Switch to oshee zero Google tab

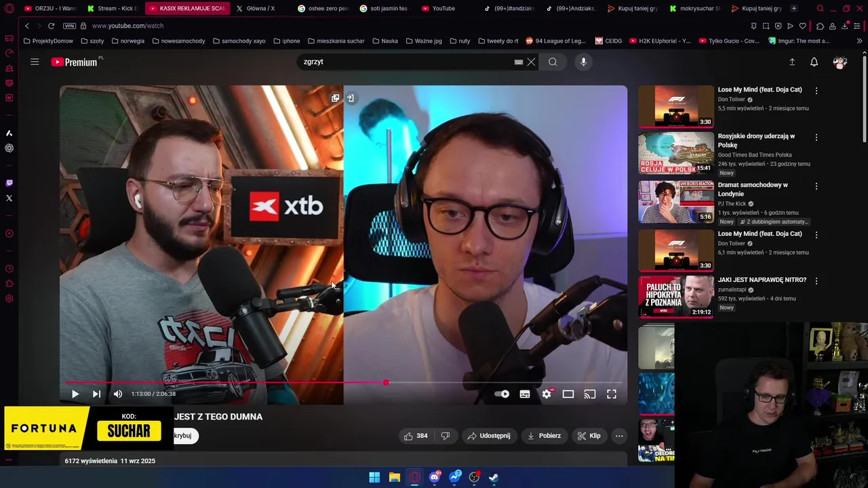point(324,8)
